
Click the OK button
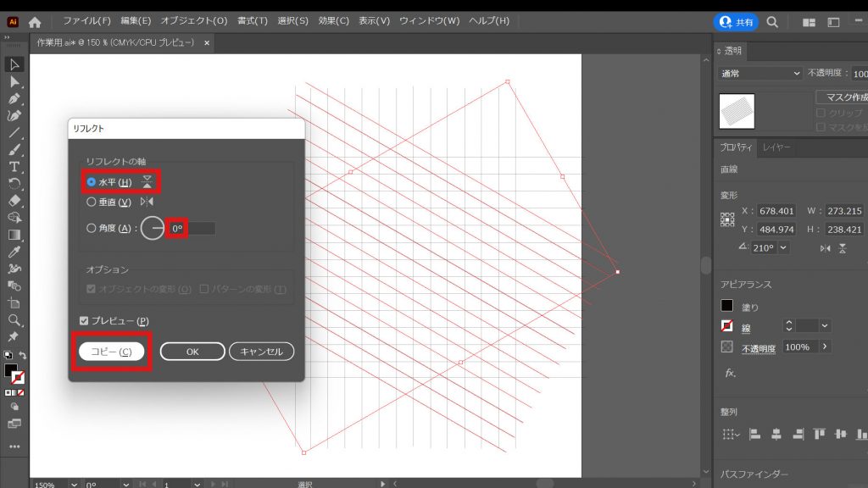(x=192, y=352)
